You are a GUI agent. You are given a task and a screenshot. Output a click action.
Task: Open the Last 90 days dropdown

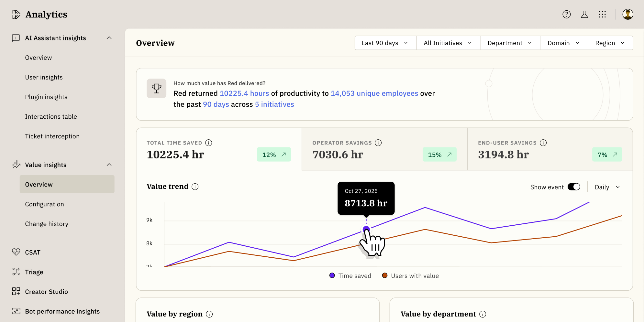pos(385,43)
